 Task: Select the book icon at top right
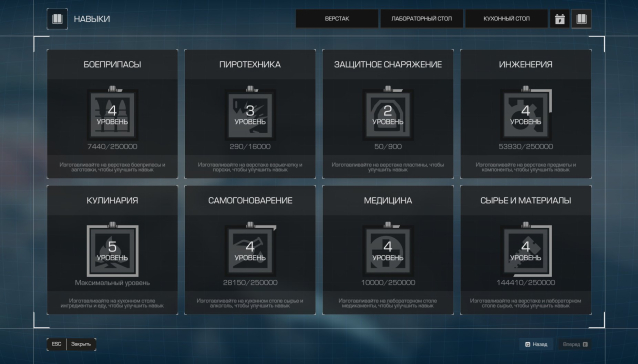[x=581, y=19]
